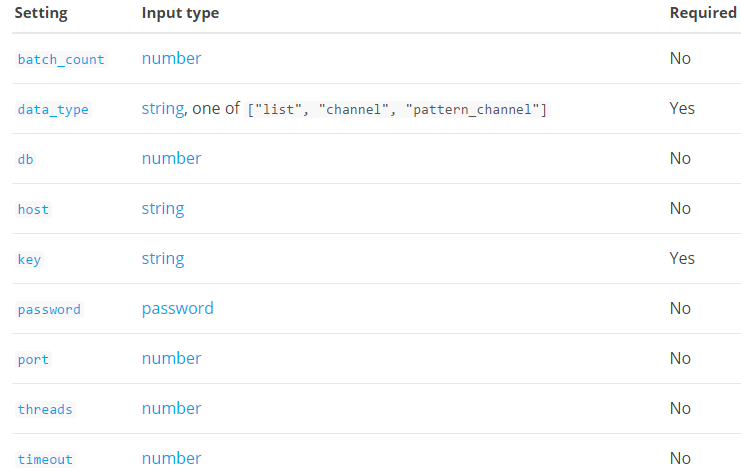Open the timeout setting link
741x475 pixels.
[45, 459]
